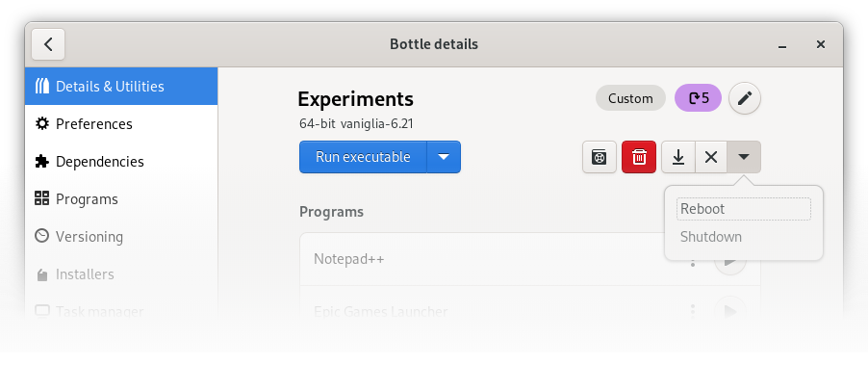
Task: Open the bottle backup disk icon
Action: (x=600, y=157)
